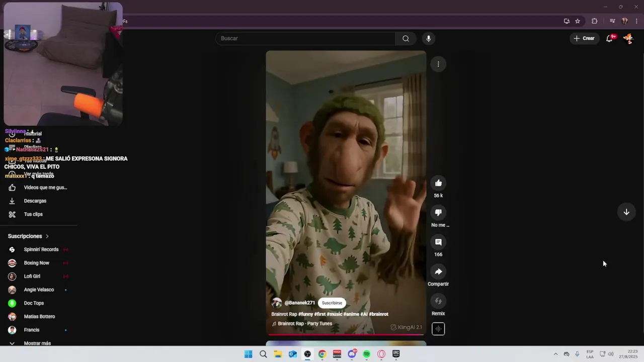The height and width of the screenshot is (362, 644).
Task: Open the browser profile avatar
Action: 625,21
